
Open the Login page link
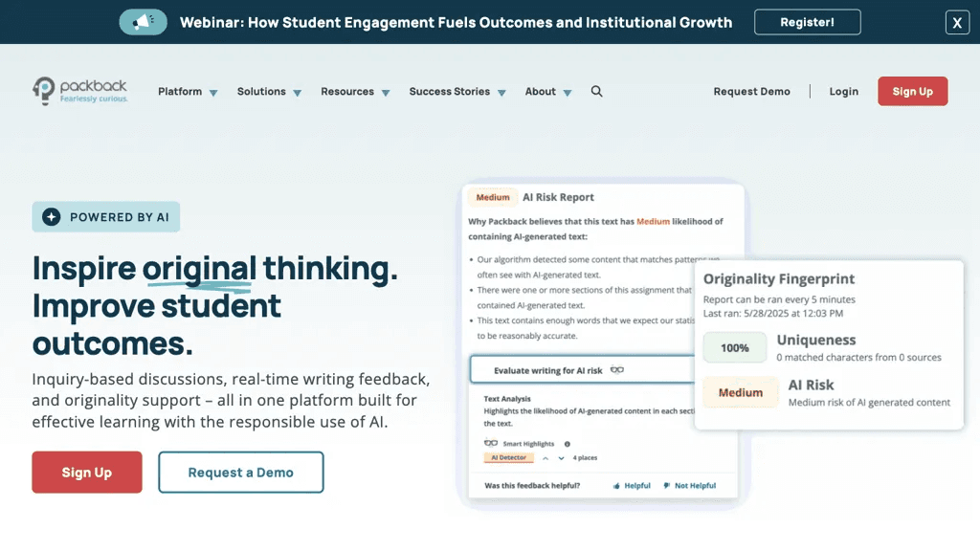pos(844,91)
